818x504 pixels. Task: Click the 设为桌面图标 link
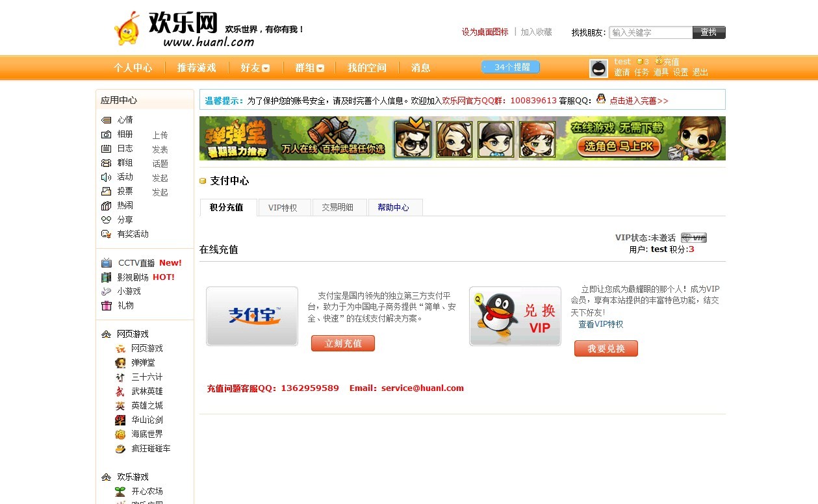[485, 32]
